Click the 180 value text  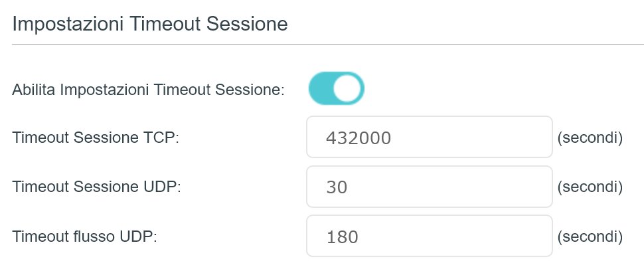tap(343, 236)
